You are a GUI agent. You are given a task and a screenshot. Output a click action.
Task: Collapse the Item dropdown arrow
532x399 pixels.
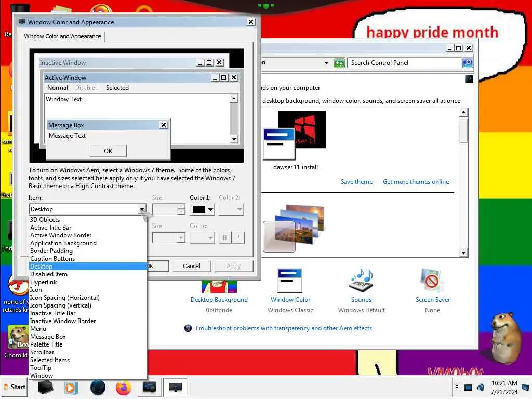142,209
